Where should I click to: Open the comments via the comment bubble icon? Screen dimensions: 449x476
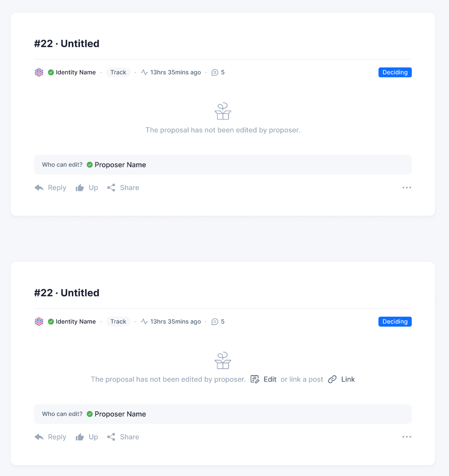pyautogui.click(x=215, y=72)
